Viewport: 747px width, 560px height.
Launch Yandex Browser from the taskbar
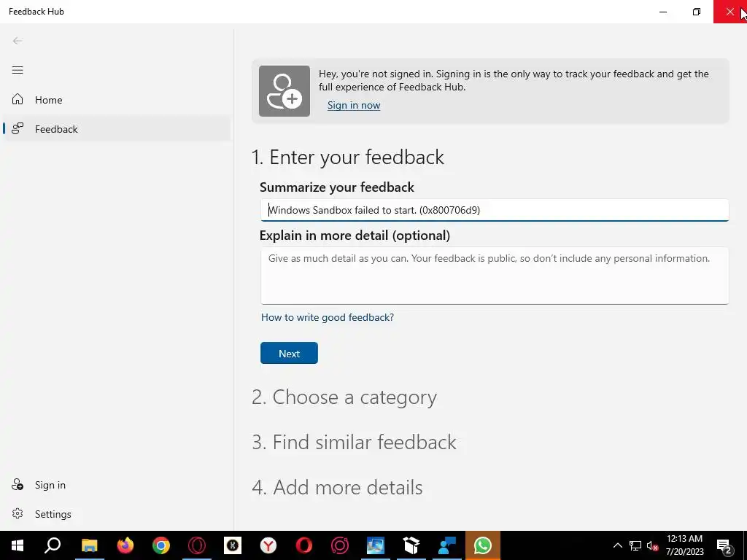(268, 545)
